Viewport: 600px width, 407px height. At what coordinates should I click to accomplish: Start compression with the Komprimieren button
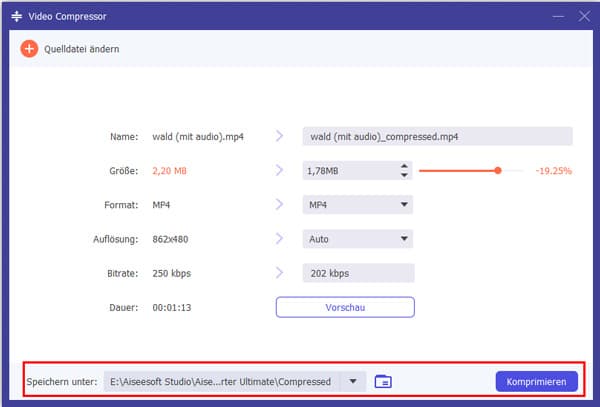(536, 381)
